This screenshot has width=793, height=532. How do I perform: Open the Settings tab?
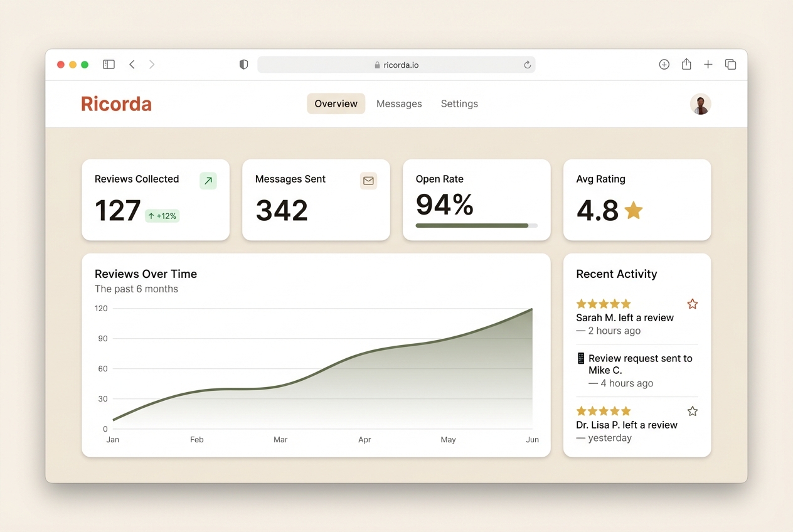point(459,104)
